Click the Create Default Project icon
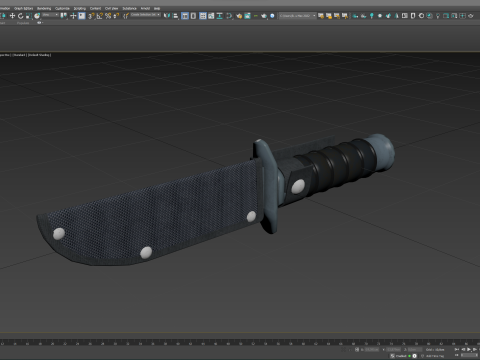The height and width of the screenshot is (360, 480). click(337, 16)
